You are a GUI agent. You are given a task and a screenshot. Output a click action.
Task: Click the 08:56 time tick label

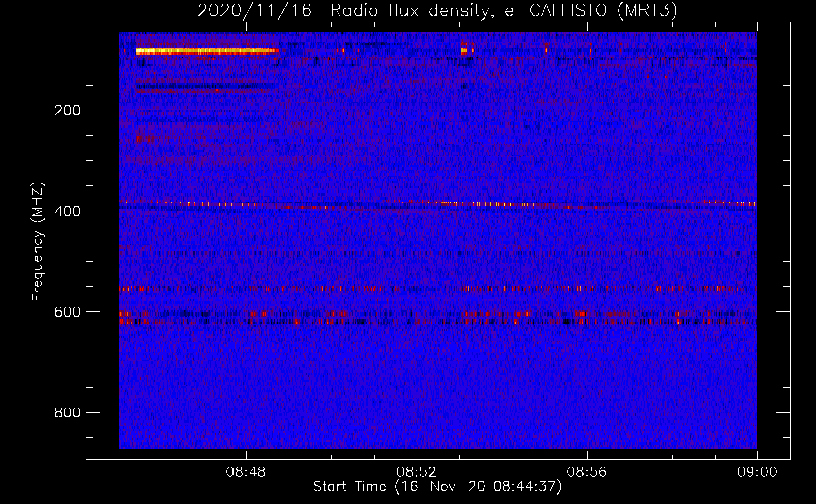(x=587, y=472)
